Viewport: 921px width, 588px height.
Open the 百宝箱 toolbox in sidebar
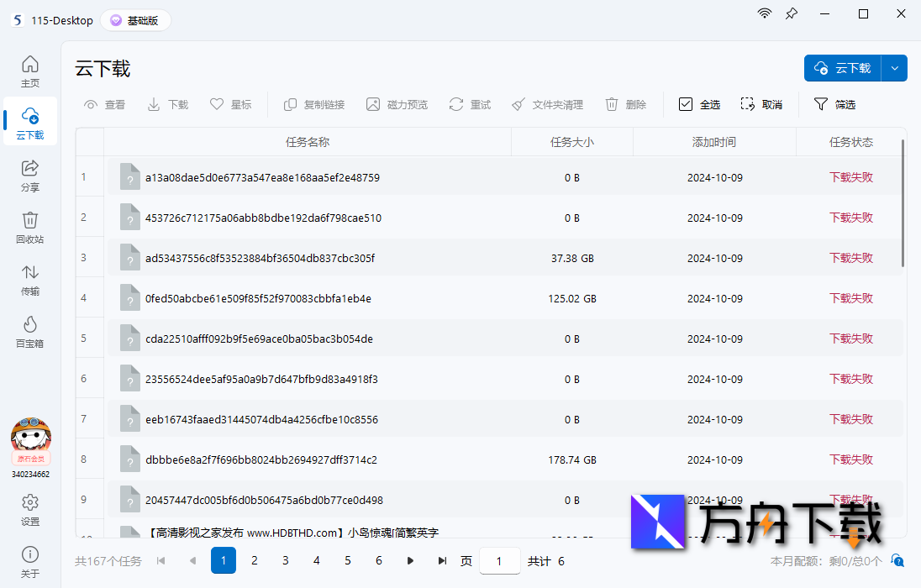29,331
